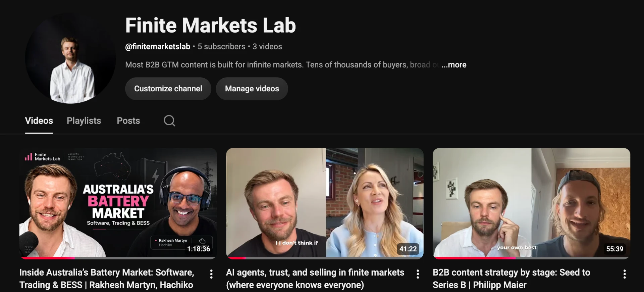Click watch progress bar under Battery Market thumbnail
This screenshot has height=292, width=644.
click(118, 258)
